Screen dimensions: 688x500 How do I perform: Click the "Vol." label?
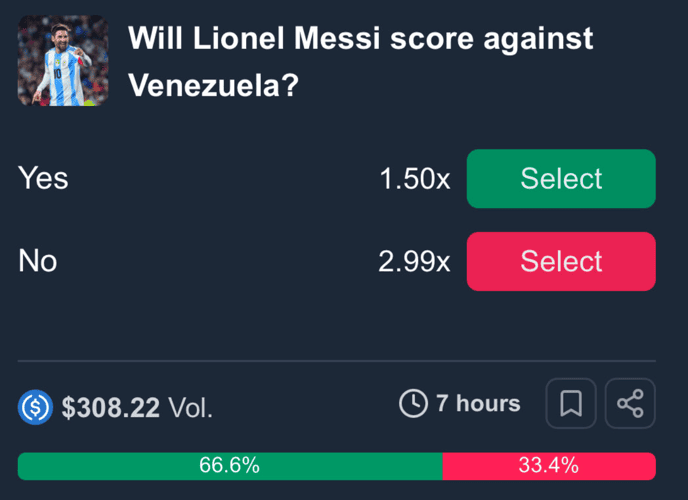190,408
